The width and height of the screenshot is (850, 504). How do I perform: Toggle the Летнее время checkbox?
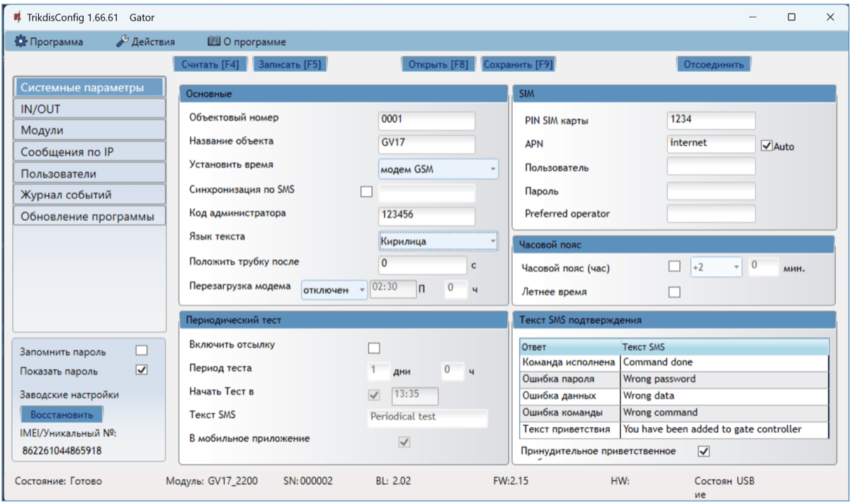coord(674,292)
